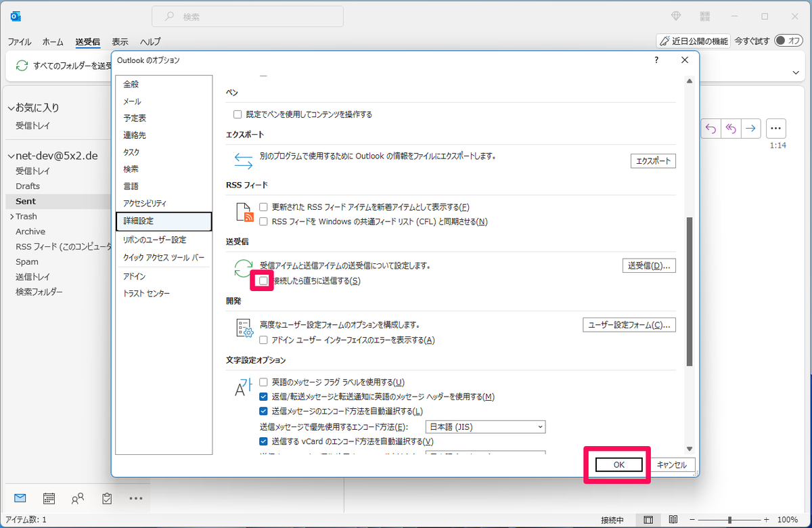Viewport: 812px width, 528px height.
Task: Click the ユーザー設定フォーム(C)... button
Action: [x=629, y=325]
